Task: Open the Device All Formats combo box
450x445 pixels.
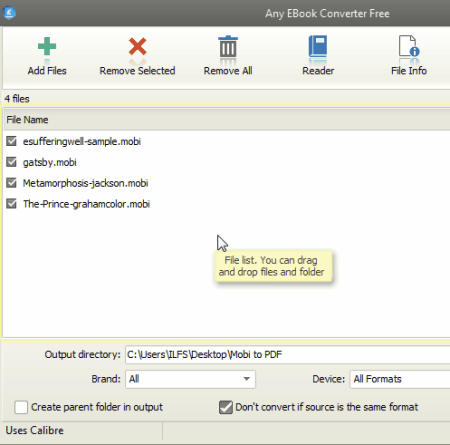Action: pyautogui.click(x=400, y=379)
